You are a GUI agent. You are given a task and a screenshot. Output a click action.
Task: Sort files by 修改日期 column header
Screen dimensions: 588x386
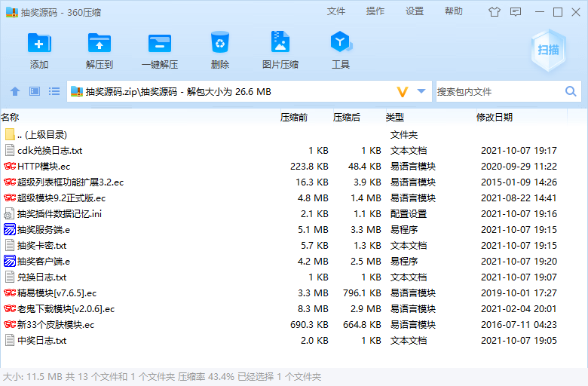(495, 118)
